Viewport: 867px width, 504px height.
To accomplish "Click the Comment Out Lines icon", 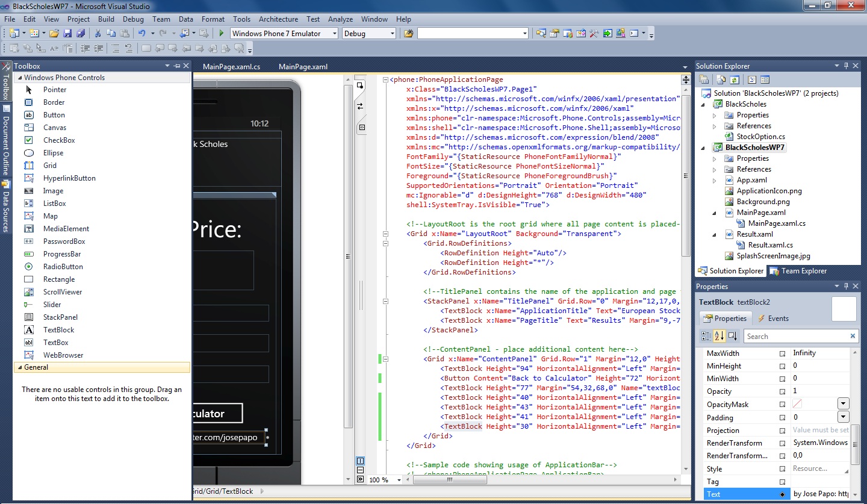I will pyautogui.click(x=115, y=48).
